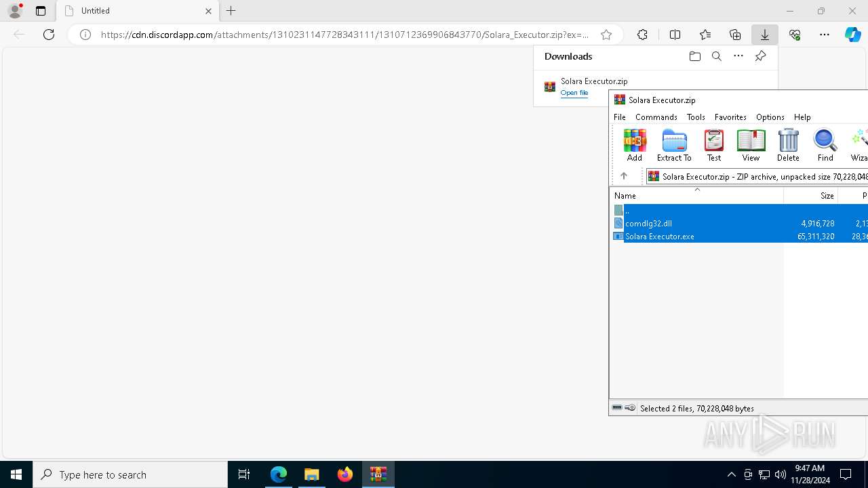Click the taskbar search box

[x=130, y=474]
